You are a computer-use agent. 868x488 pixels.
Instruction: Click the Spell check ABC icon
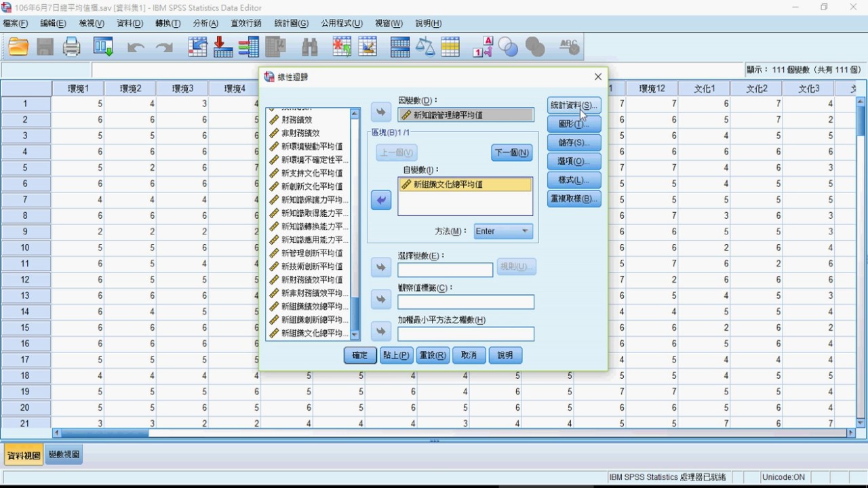pos(569,47)
